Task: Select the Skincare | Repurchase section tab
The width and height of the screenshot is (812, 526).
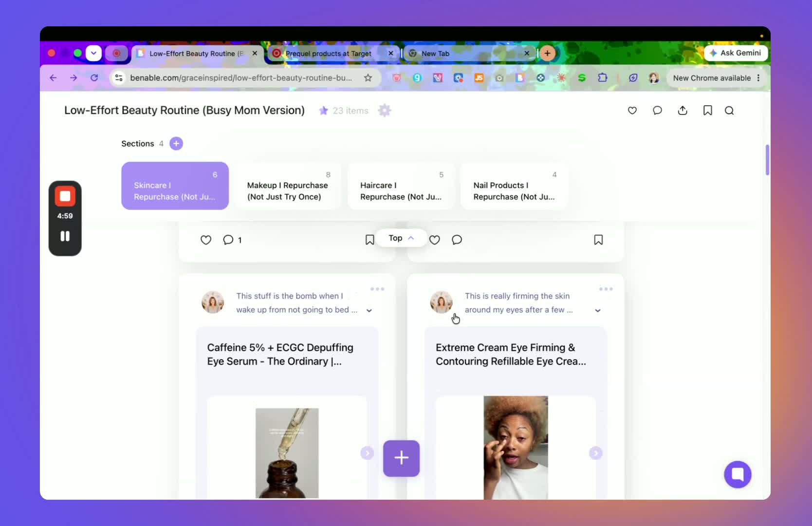Action: [175, 186]
